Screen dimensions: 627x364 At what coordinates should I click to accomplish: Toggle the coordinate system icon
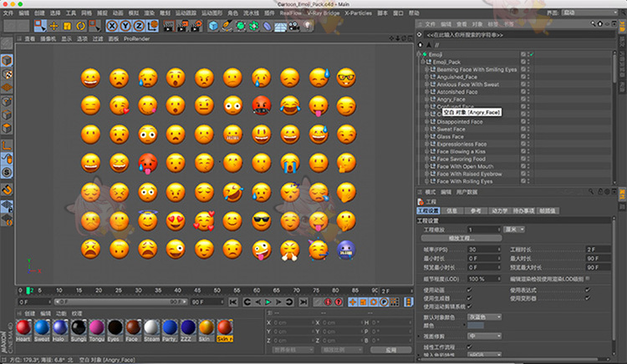[x=152, y=27]
